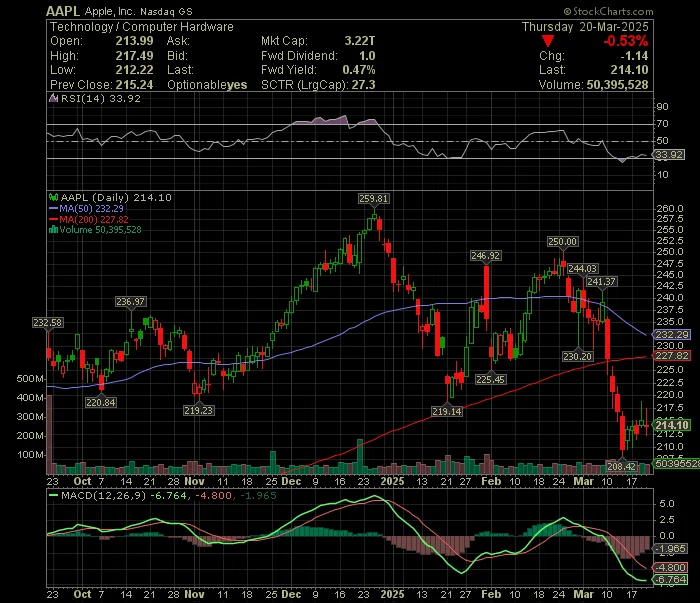The width and height of the screenshot is (700, 603).
Task: Click the Chg value -1.14
Action: click(x=634, y=56)
